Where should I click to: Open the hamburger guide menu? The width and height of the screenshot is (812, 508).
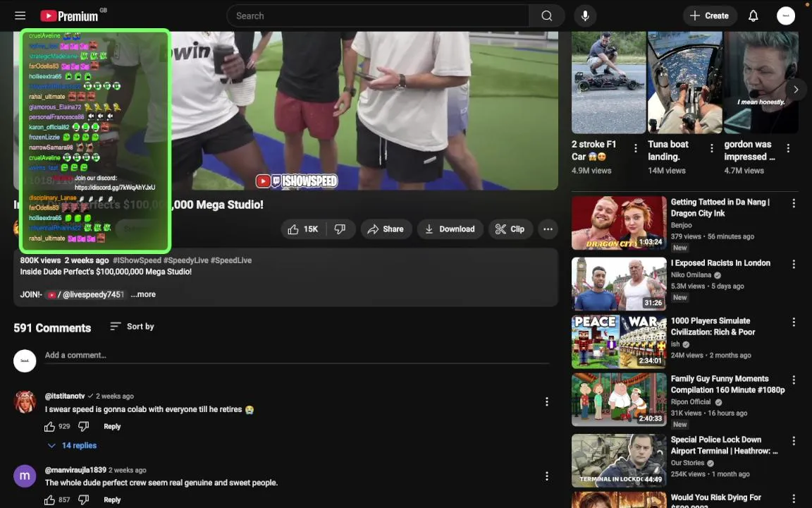click(20, 16)
